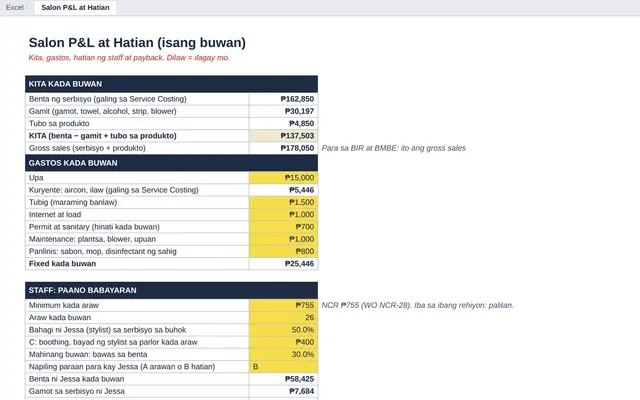
Task: Click the Napiling paraan para kay Jessa label
Action: click(137, 367)
